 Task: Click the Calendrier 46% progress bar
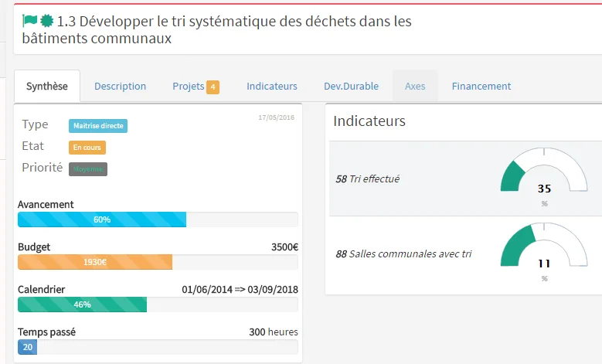pyautogui.click(x=158, y=304)
